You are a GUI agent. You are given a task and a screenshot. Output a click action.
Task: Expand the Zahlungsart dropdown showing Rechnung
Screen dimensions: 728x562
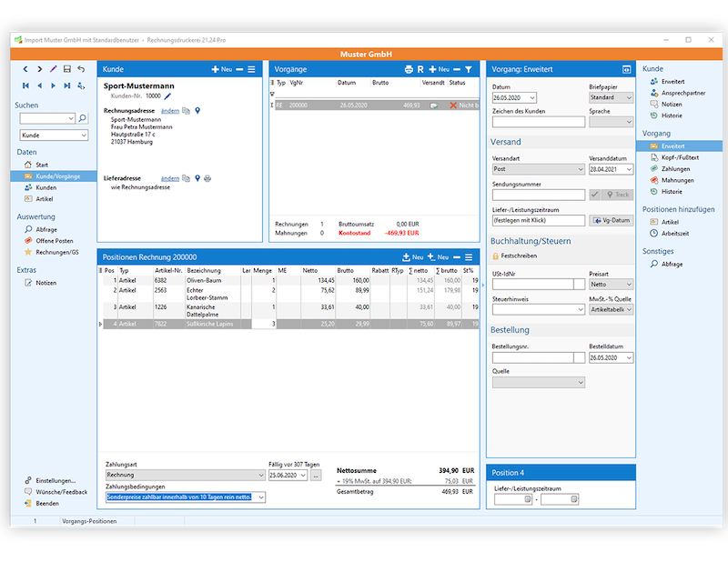click(x=260, y=474)
